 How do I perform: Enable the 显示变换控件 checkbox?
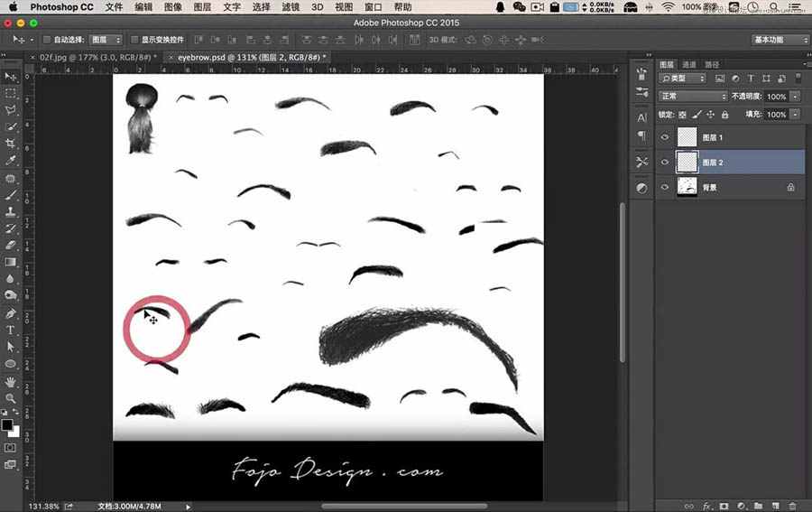pyautogui.click(x=134, y=40)
